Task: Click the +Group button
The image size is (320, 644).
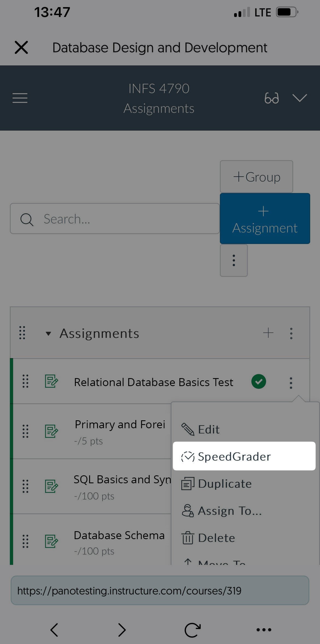Action: 257,177
